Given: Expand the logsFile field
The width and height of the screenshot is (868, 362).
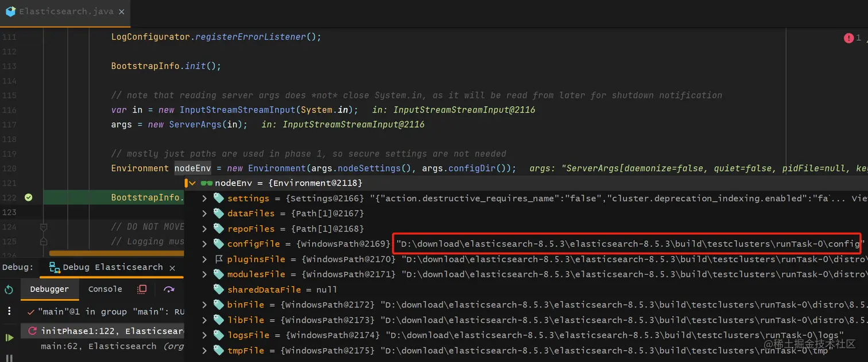Looking at the screenshot, I should click(204, 335).
